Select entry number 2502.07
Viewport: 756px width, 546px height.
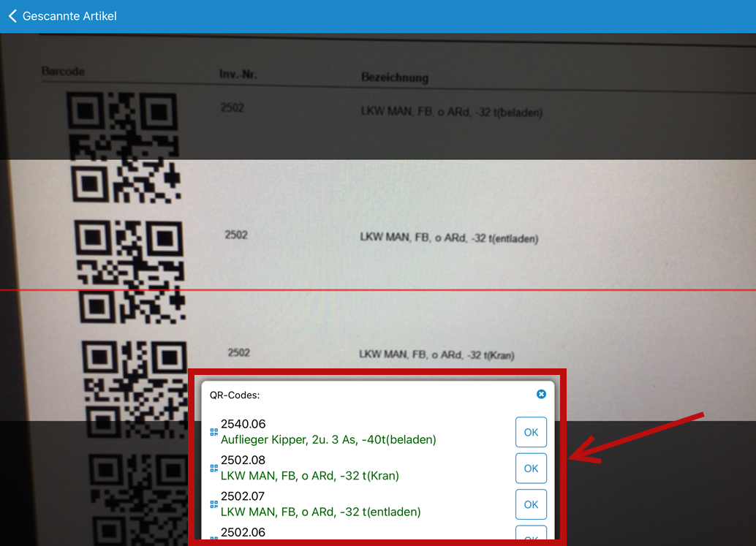click(243, 496)
